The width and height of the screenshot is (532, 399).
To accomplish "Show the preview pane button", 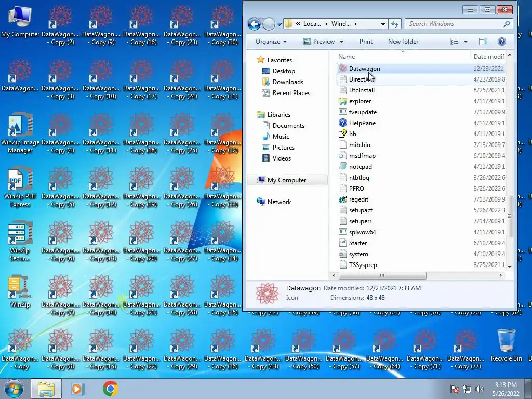I will (483, 42).
